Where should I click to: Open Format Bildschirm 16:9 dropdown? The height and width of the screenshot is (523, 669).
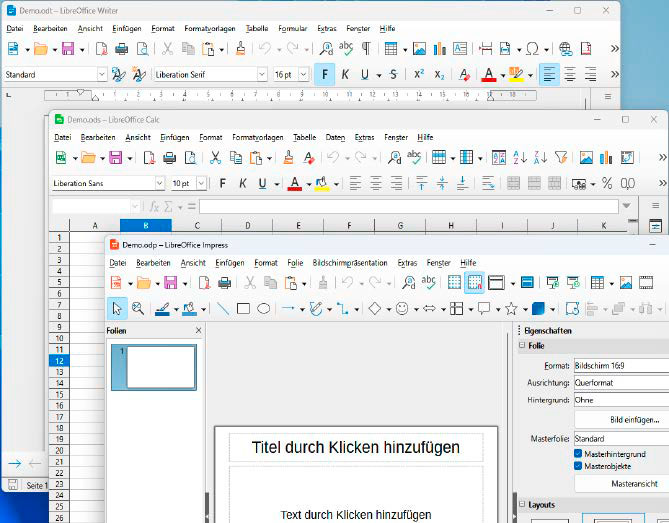(621, 366)
